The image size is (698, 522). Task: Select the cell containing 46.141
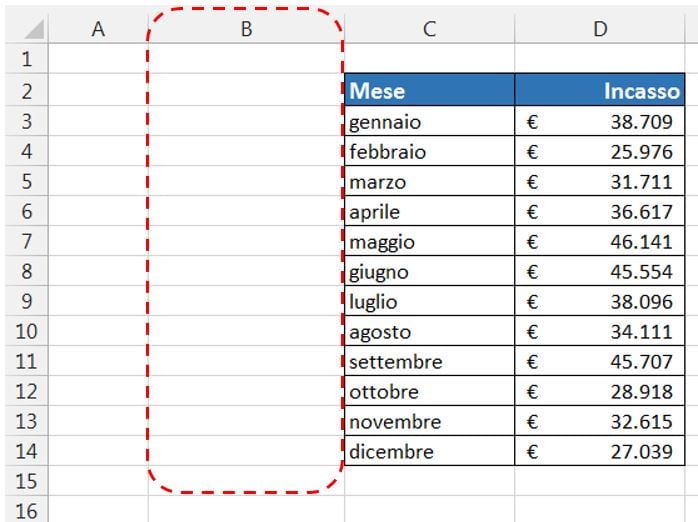(600, 241)
